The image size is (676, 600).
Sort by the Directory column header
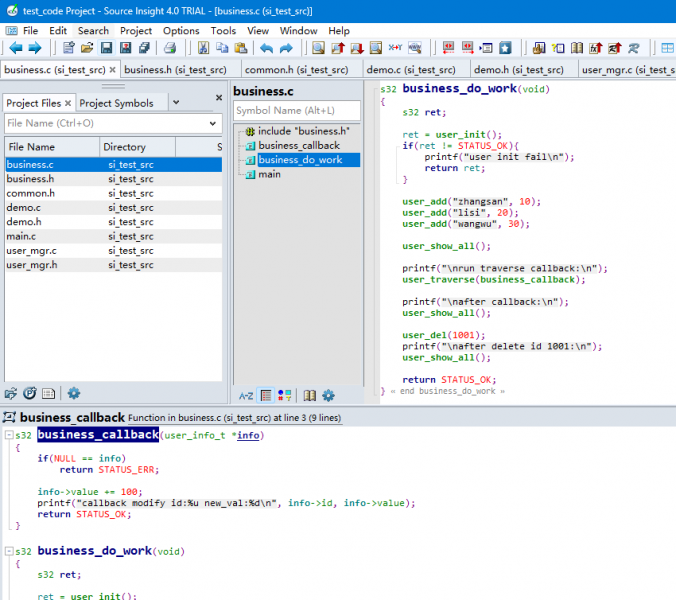pos(138,147)
